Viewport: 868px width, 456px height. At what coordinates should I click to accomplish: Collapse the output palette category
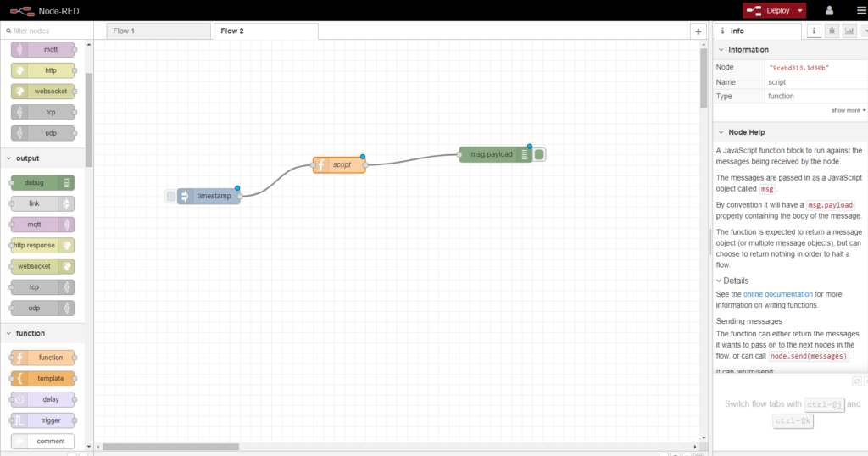click(42, 158)
